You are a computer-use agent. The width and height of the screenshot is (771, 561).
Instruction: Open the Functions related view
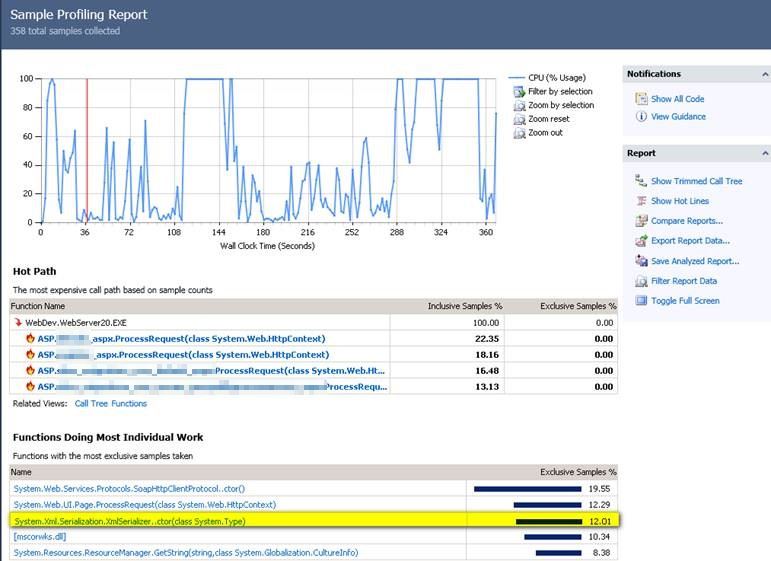(129, 404)
